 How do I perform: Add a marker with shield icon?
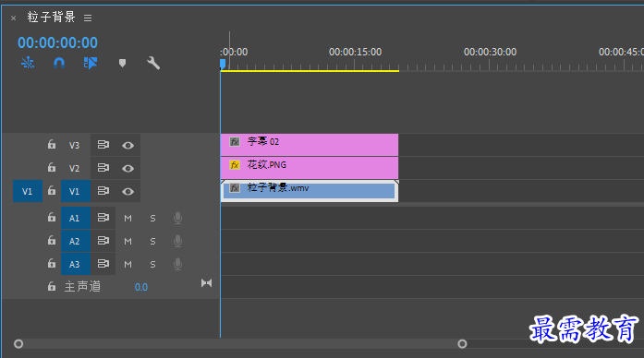coord(122,63)
